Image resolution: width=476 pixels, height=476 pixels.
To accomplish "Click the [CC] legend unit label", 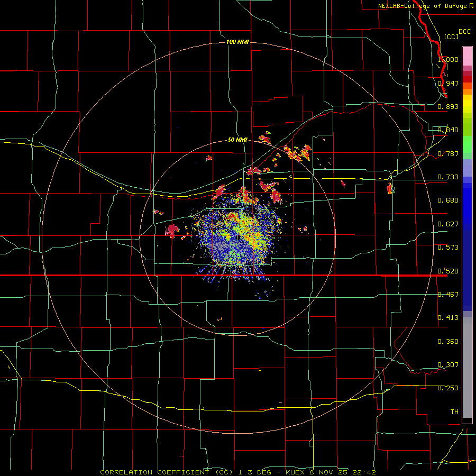I will 451,36.
